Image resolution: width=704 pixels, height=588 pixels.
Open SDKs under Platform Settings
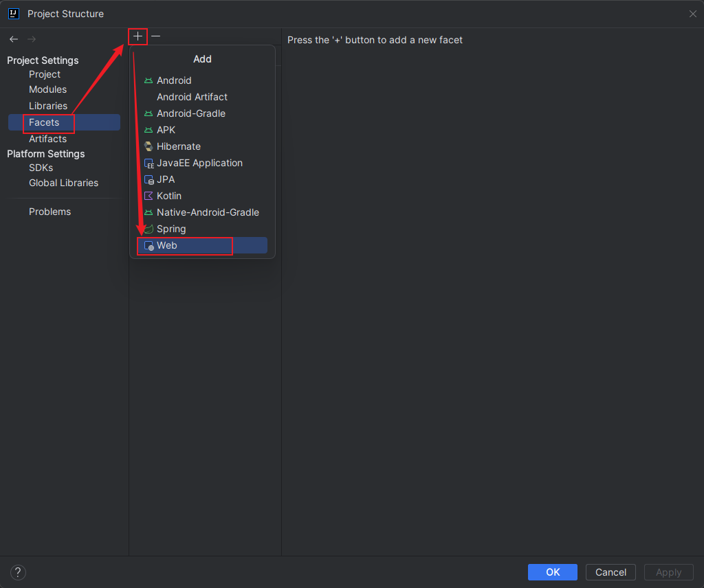tap(41, 168)
